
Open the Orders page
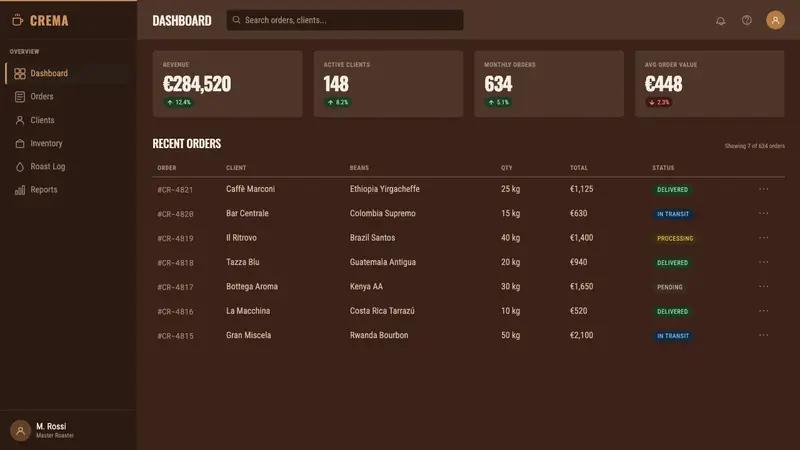(68, 96)
